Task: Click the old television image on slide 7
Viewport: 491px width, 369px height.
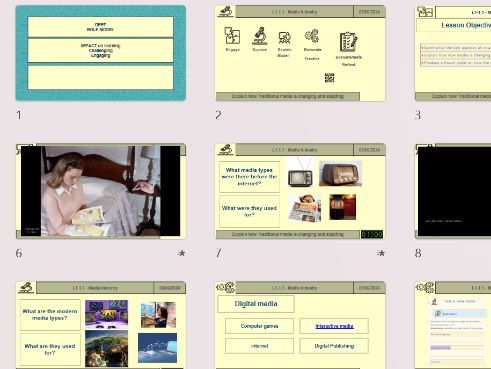Action: tap(300, 173)
